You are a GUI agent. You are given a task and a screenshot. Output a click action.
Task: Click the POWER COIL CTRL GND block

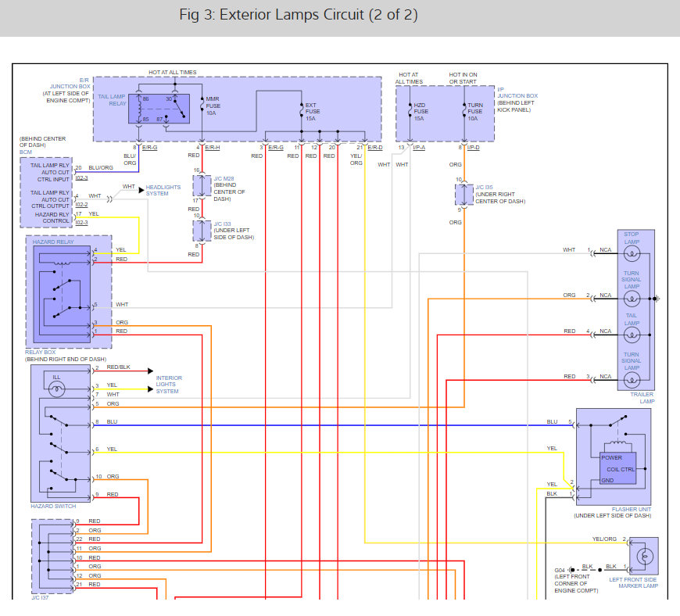[x=618, y=468]
